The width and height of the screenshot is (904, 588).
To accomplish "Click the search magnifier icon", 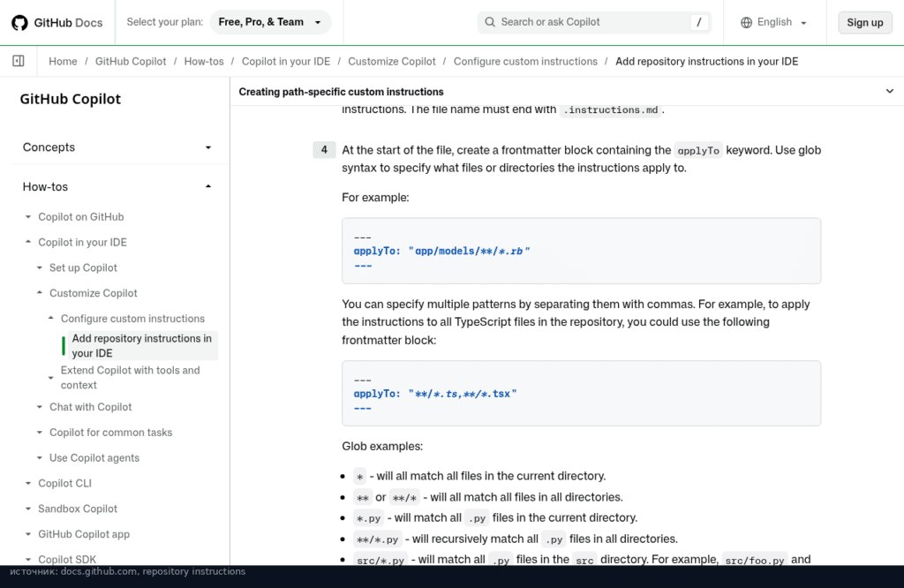I will [x=490, y=22].
